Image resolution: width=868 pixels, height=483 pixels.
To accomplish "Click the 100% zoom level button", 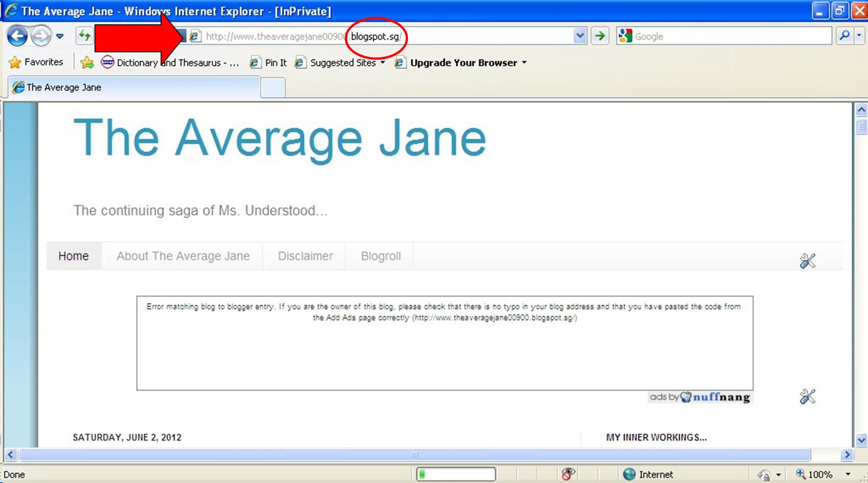I will pos(814,474).
